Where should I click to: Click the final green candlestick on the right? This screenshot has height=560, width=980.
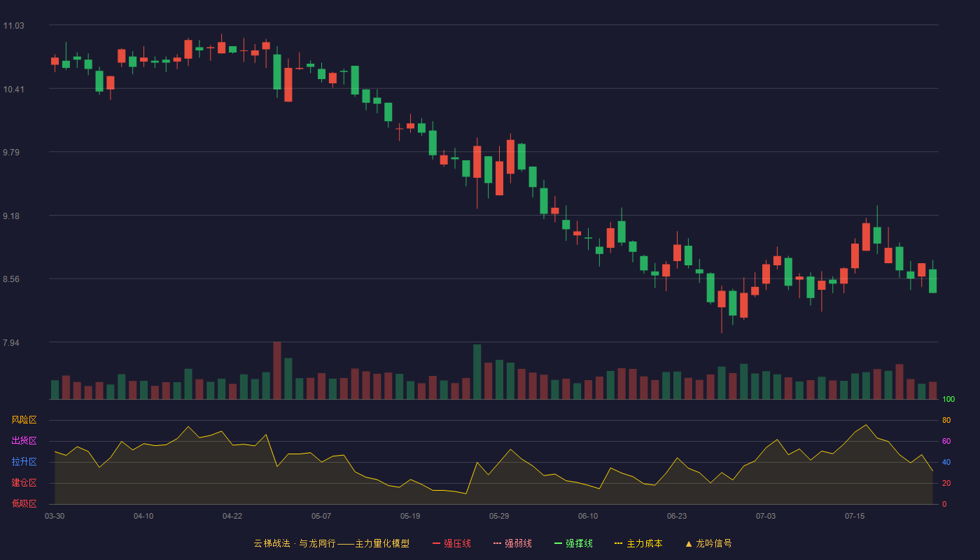click(932, 281)
